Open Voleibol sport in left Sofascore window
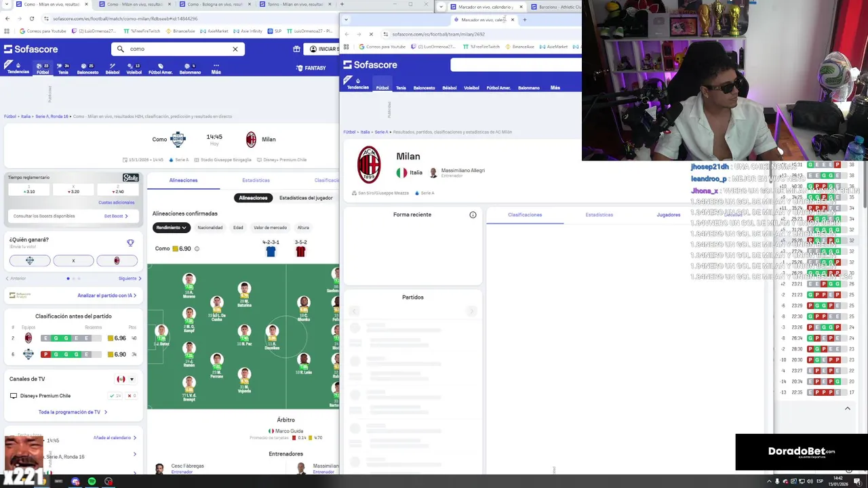This screenshot has width=868, height=488. tap(134, 68)
